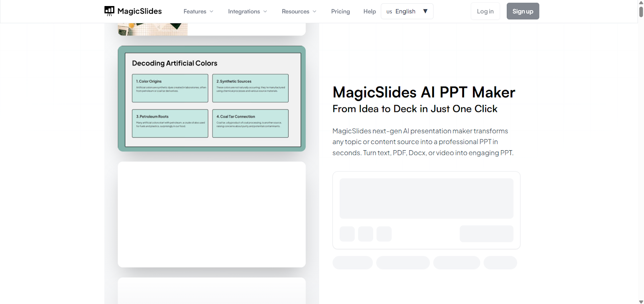Select the 3. Petroleum Roots card
Screen dimensions: 644x304
coord(170,123)
